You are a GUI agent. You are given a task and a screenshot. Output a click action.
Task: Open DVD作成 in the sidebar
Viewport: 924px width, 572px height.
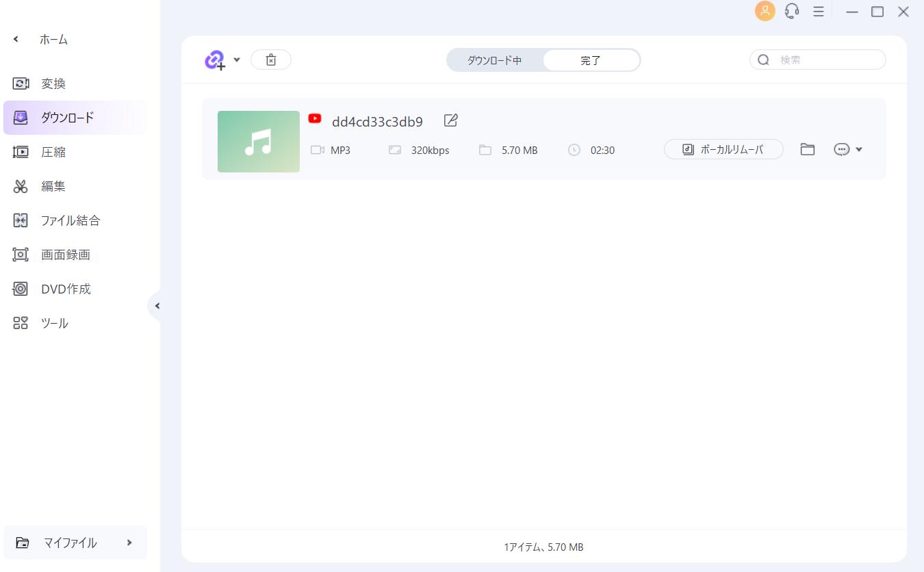75,289
